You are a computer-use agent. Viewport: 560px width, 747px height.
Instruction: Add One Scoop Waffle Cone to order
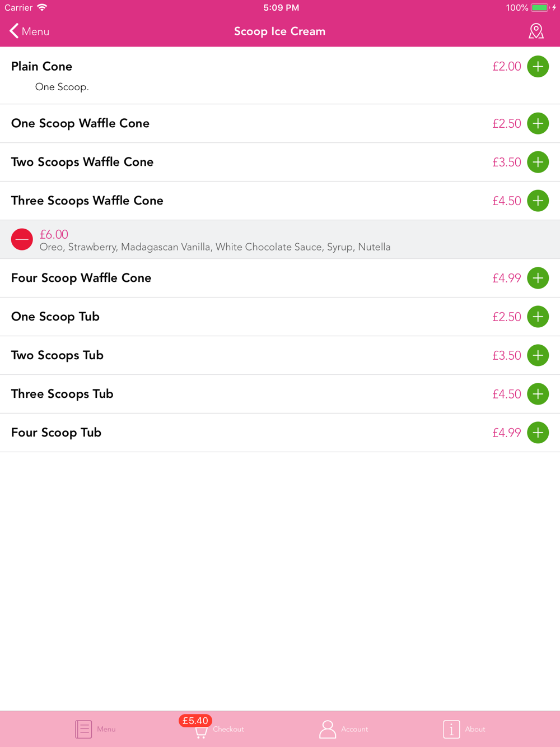pyautogui.click(x=538, y=123)
